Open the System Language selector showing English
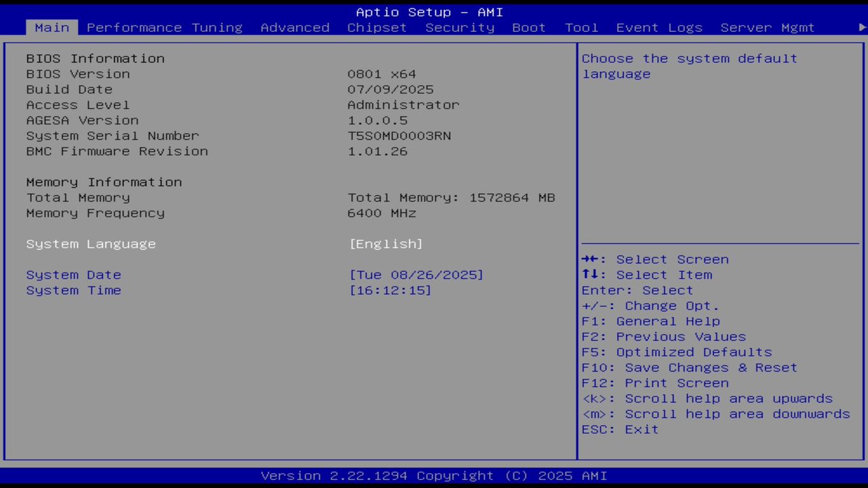This screenshot has width=868, height=488. tap(385, 243)
